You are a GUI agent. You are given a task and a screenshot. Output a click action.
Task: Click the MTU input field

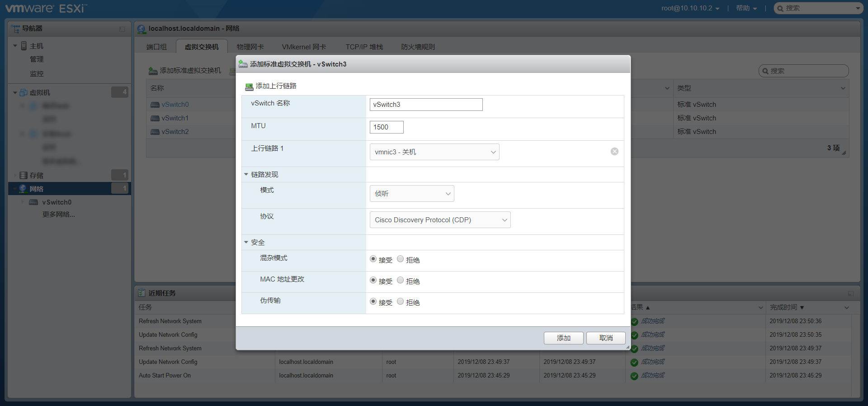click(x=387, y=127)
